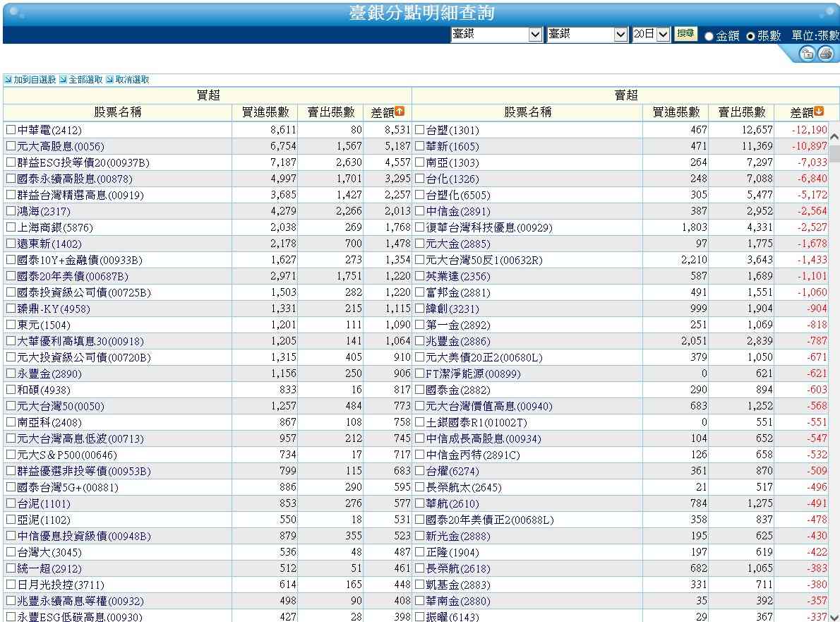Open stock 復華台灣科技優息(00929)
Viewport: 840px width, 622px height.
[x=489, y=228]
